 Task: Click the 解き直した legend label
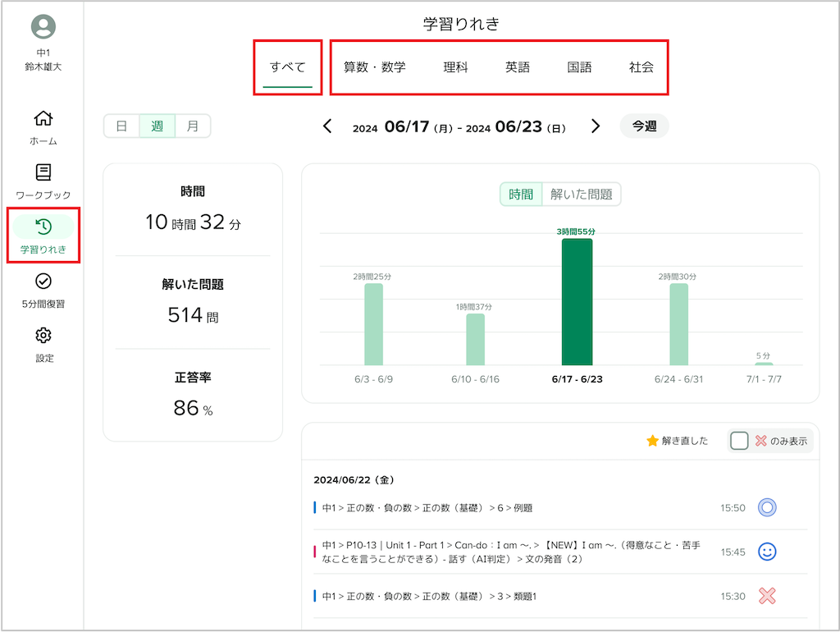685,441
